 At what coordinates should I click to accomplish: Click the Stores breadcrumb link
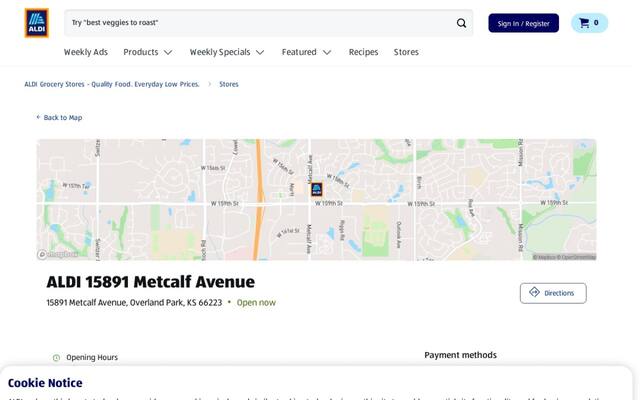click(229, 84)
